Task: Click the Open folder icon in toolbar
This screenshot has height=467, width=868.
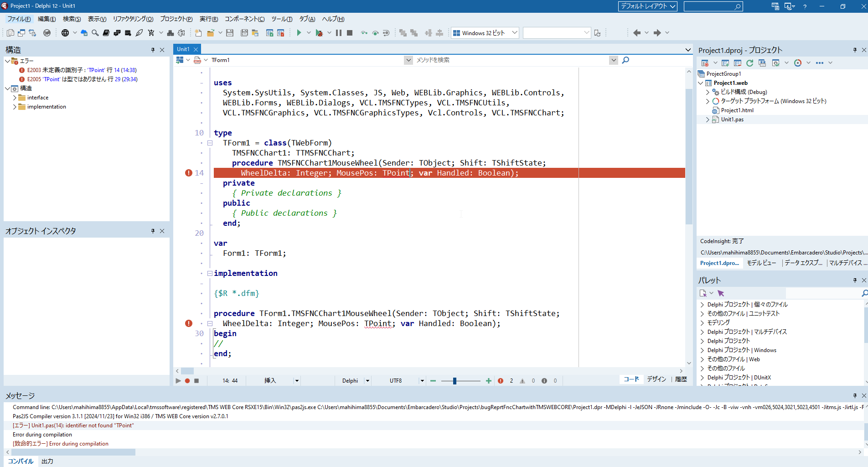Action: coord(210,33)
